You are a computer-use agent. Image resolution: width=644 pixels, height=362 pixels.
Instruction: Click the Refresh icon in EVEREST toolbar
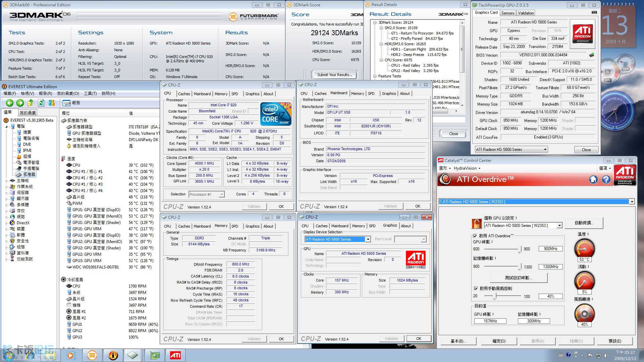tap(41, 103)
